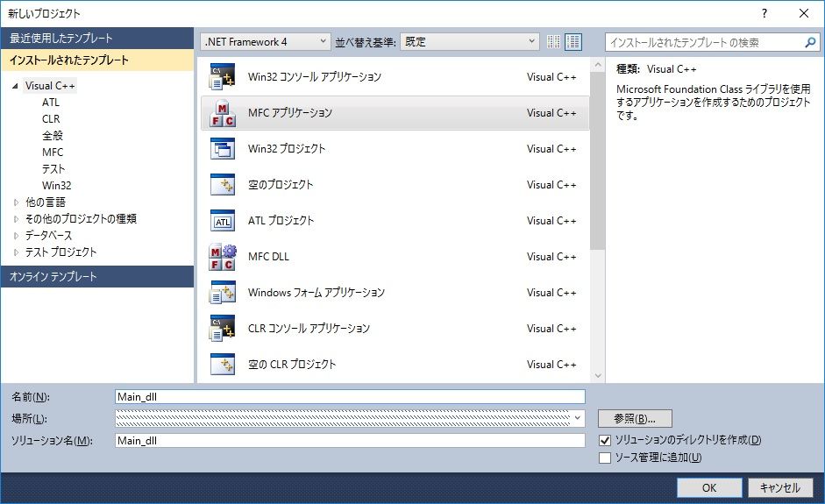
Task: Click the template list scroll-up arrow
Action: (597, 65)
